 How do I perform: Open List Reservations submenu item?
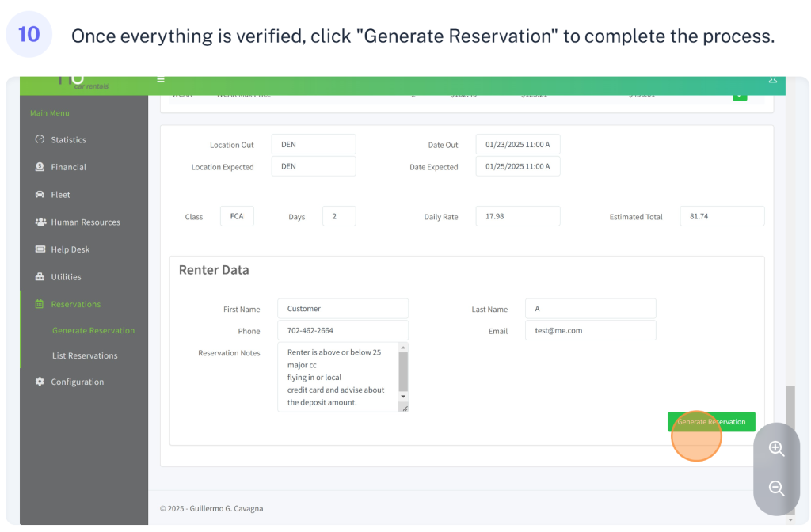coord(85,356)
